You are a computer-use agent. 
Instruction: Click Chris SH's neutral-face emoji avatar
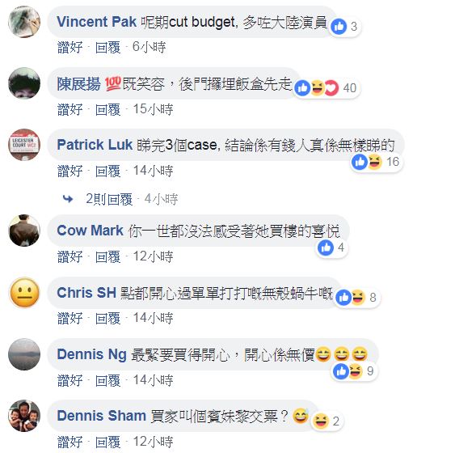click(x=24, y=292)
